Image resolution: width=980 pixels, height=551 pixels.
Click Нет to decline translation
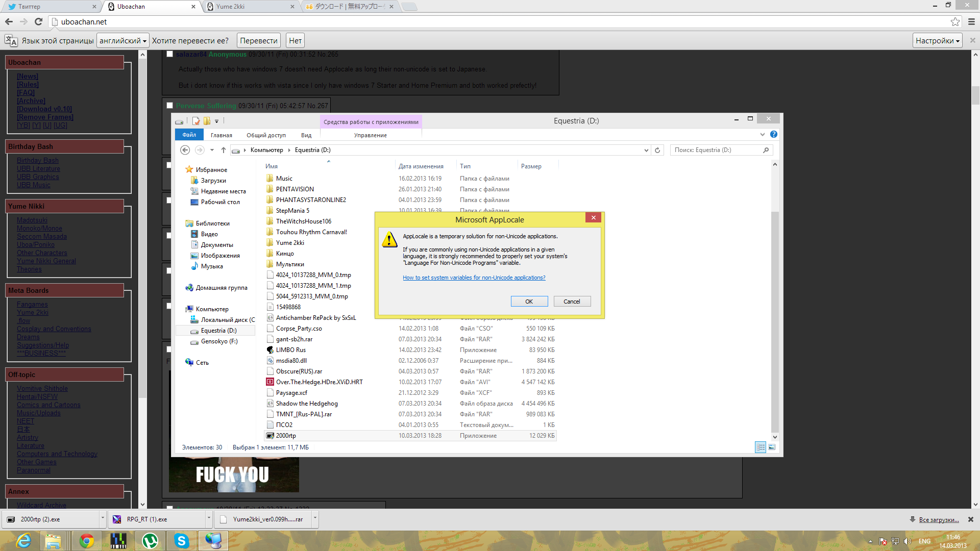click(x=295, y=40)
